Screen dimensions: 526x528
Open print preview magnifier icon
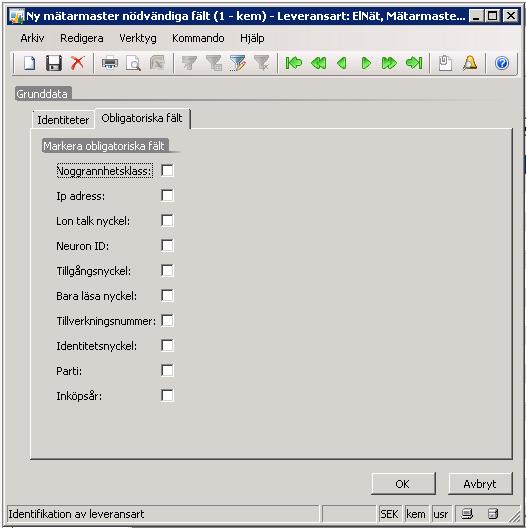[133, 63]
